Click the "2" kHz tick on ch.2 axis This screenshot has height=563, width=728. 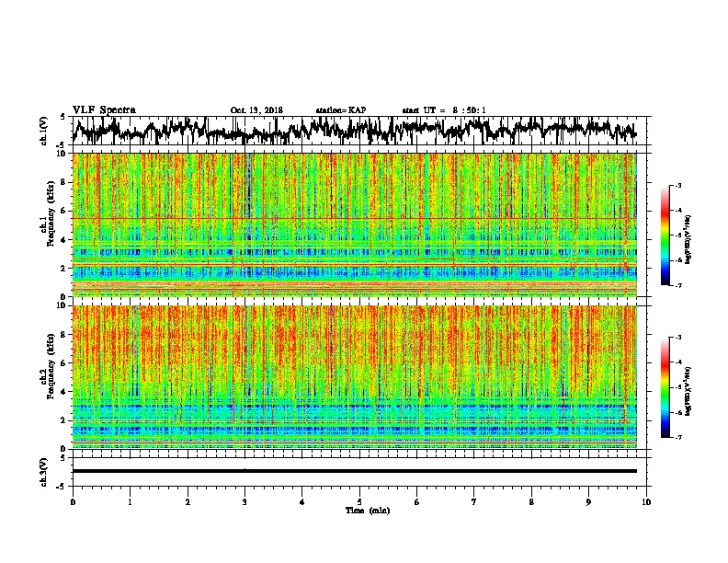click(x=64, y=420)
